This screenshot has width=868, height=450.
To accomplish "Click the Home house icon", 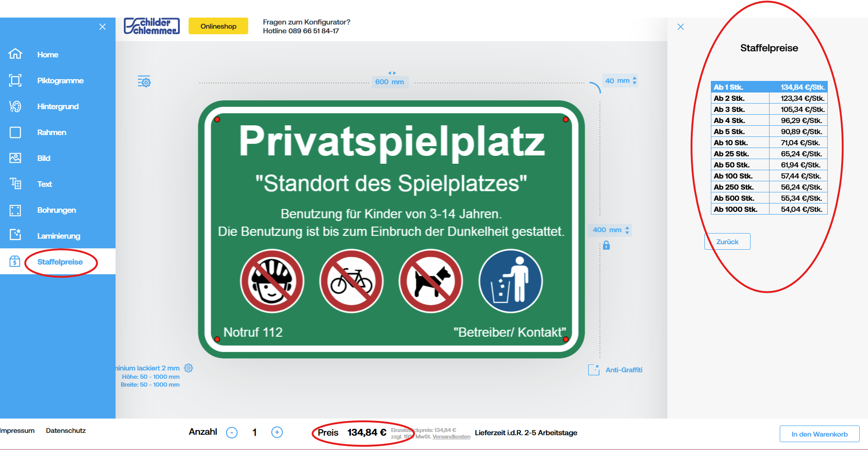I will click(x=15, y=54).
